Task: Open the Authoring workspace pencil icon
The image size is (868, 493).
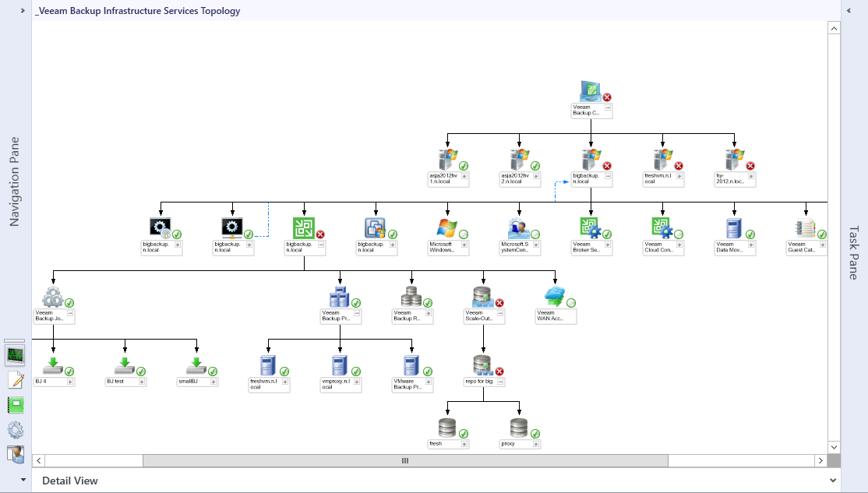Action: point(16,380)
